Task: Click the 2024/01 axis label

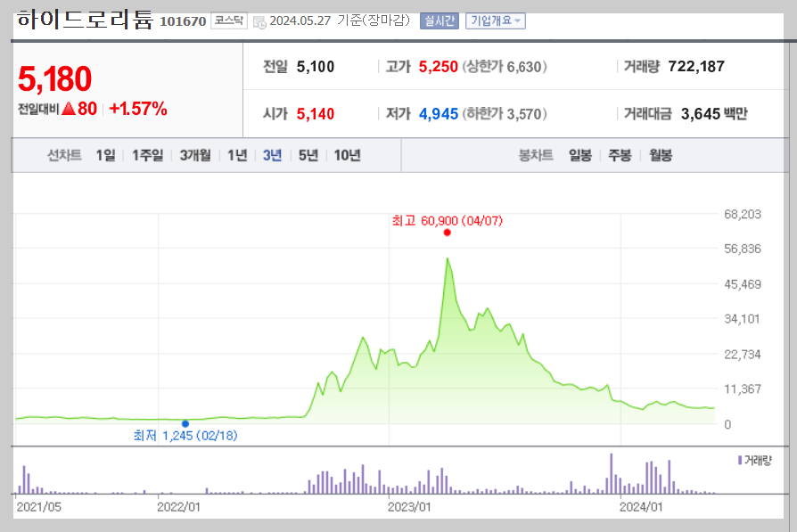Action: click(x=641, y=507)
